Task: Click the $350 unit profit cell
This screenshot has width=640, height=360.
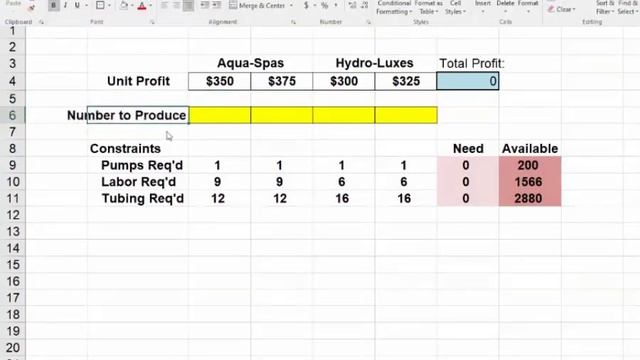Action: tap(220, 81)
